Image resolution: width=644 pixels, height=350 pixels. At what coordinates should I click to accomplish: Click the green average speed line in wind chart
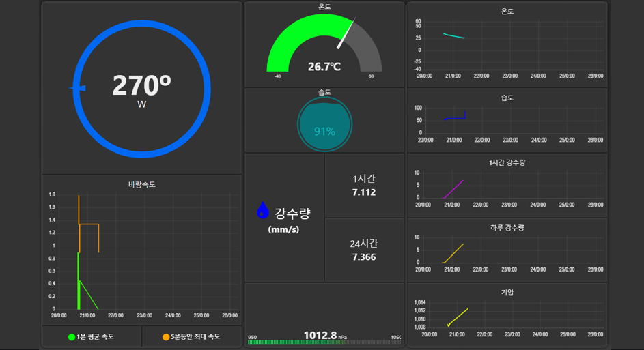click(88, 294)
